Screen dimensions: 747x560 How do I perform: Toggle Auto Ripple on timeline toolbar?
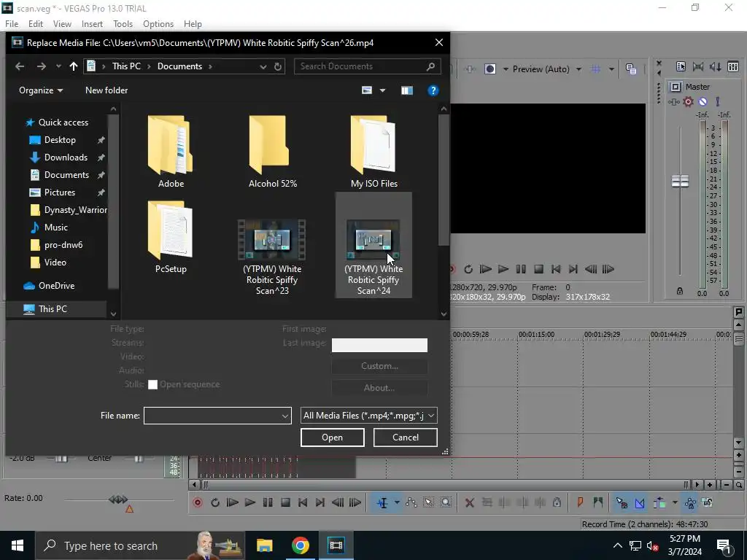(x=659, y=502)
